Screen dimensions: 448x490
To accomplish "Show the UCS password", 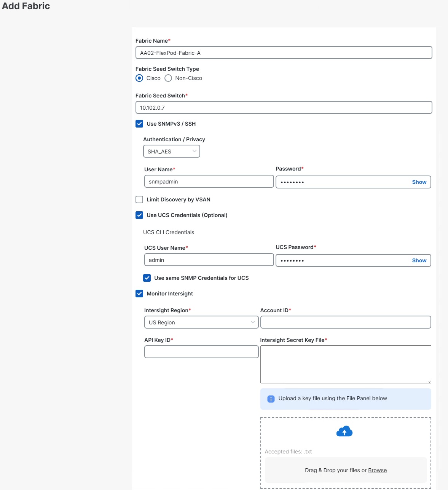I will tap(419, 260).
